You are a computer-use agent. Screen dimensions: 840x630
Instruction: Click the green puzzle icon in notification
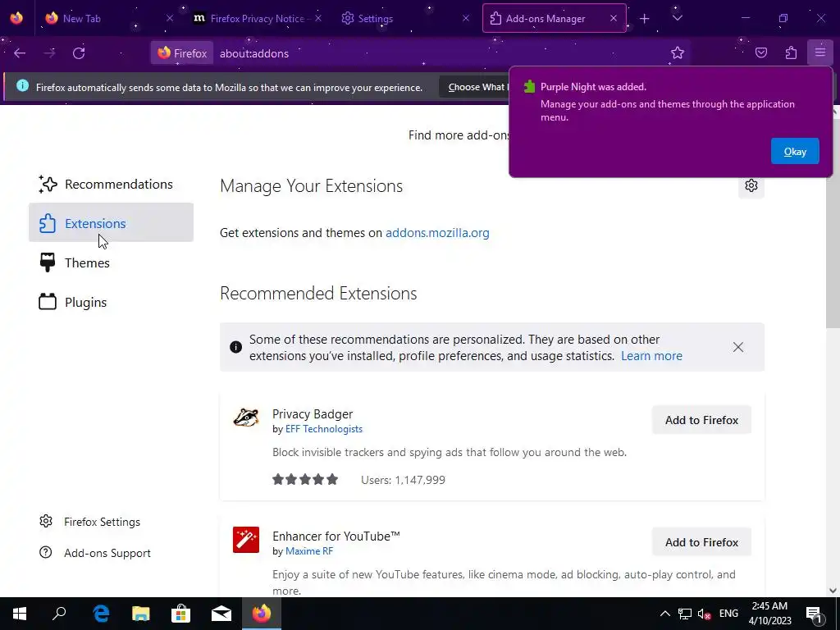point(529,87)
